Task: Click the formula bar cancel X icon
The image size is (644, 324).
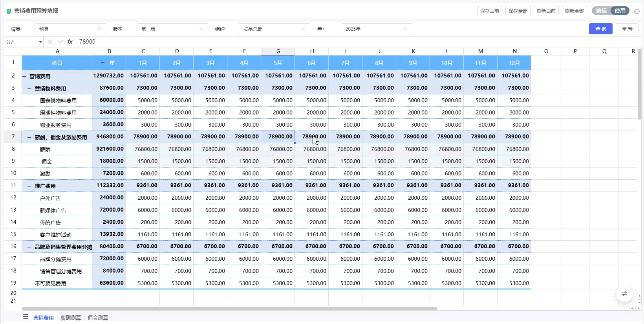Action: [50, 42]
